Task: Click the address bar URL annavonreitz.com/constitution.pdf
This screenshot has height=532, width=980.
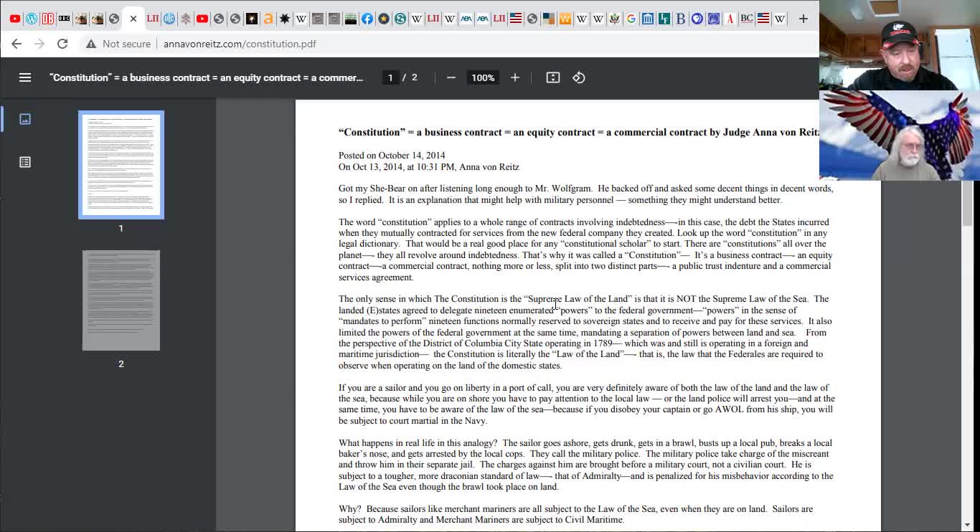Action: point(240,44)
